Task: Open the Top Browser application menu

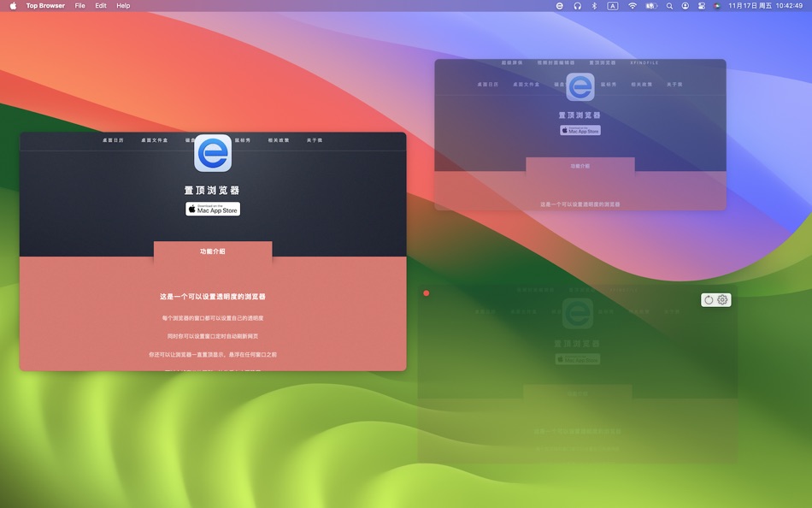Action: pyautogui.click(x=45, y=6)
